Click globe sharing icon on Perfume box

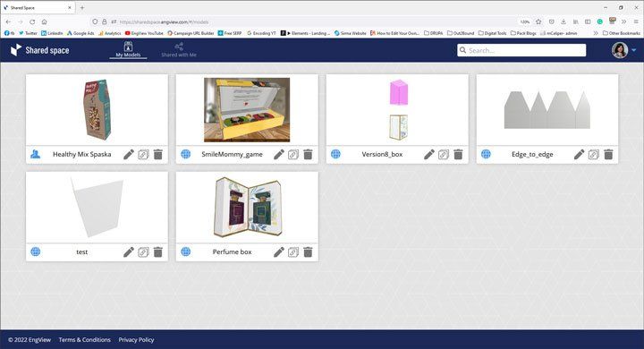click(186, 251)
